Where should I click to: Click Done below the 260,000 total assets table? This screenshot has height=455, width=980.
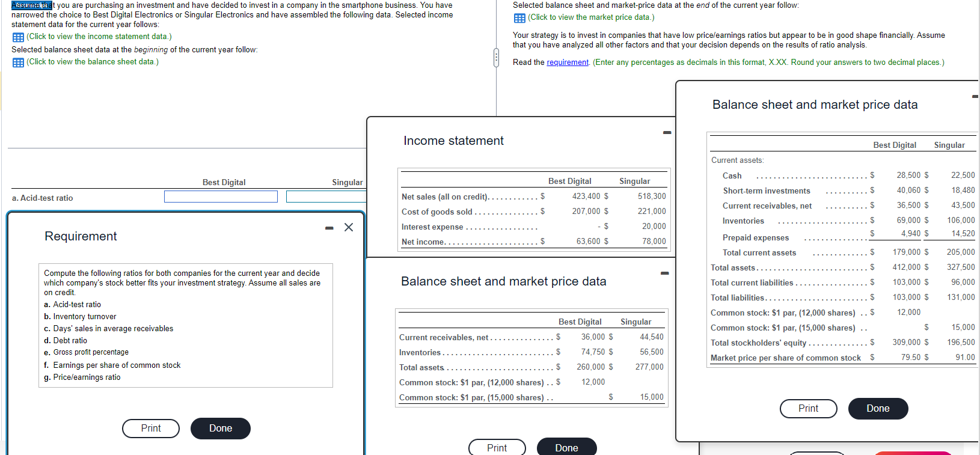click(567, 448)
